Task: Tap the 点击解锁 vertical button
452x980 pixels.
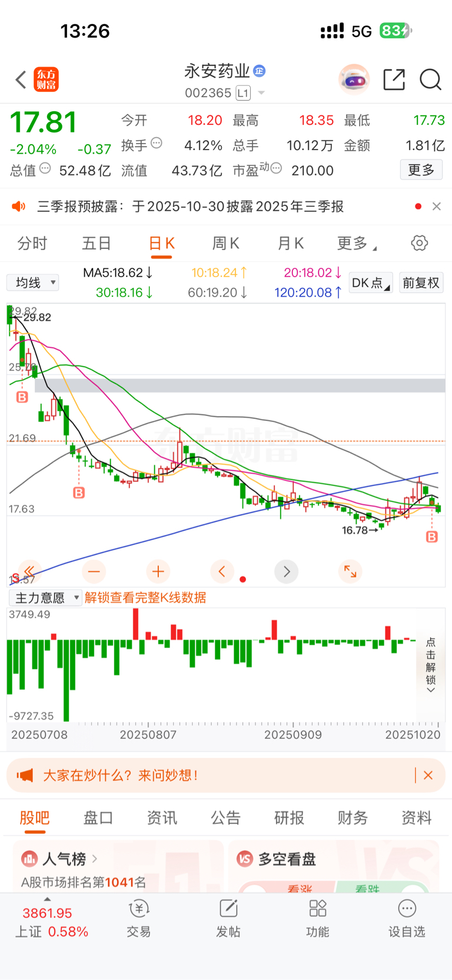Action: click(431, 666)
